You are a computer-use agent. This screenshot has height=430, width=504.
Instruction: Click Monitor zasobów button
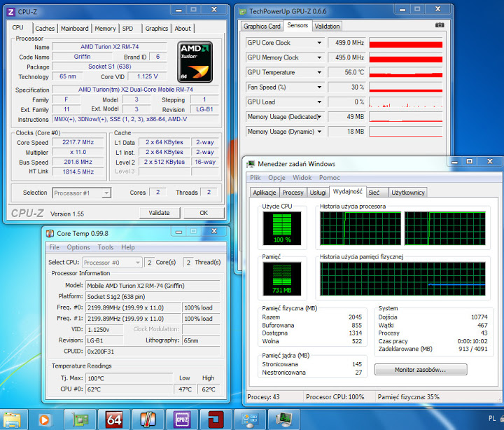(421, 370)
